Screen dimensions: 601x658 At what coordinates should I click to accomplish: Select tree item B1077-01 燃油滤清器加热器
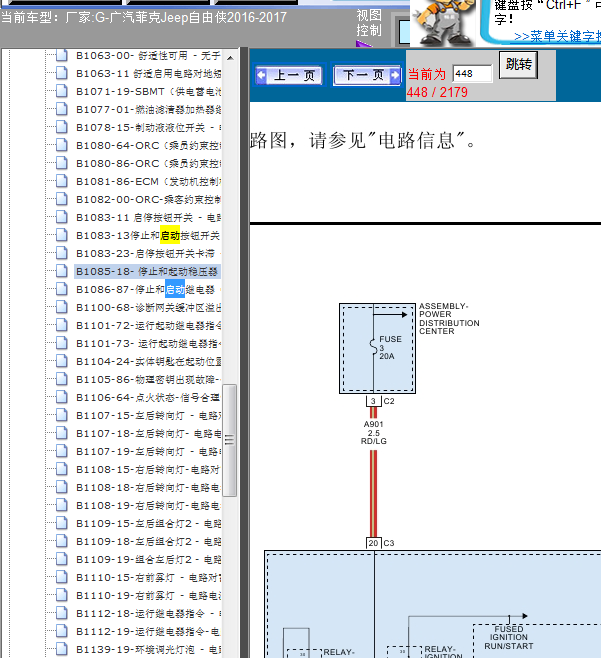tap(148, 110)
